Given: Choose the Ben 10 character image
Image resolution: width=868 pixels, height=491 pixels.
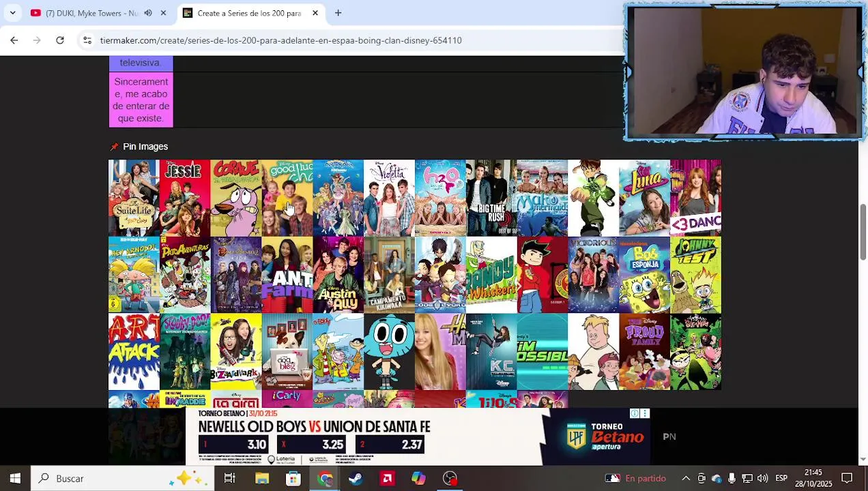Looking at the screenshot, I should point(594,198).
